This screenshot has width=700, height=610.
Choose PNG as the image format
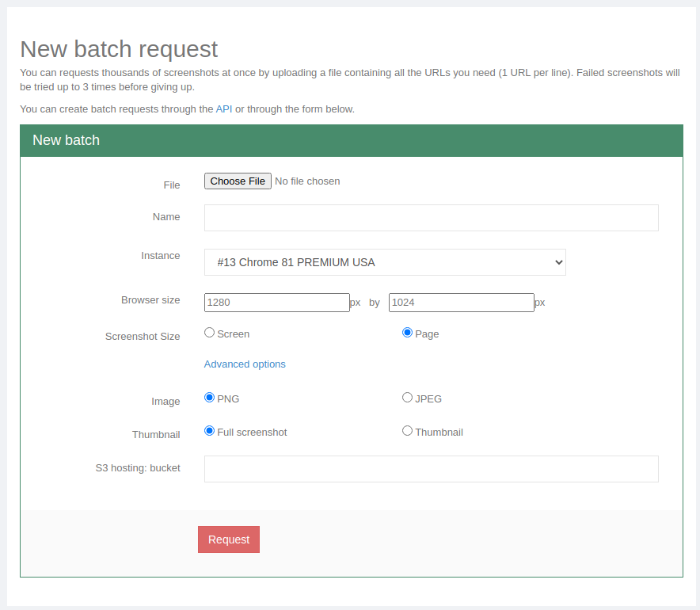point(209,397)
